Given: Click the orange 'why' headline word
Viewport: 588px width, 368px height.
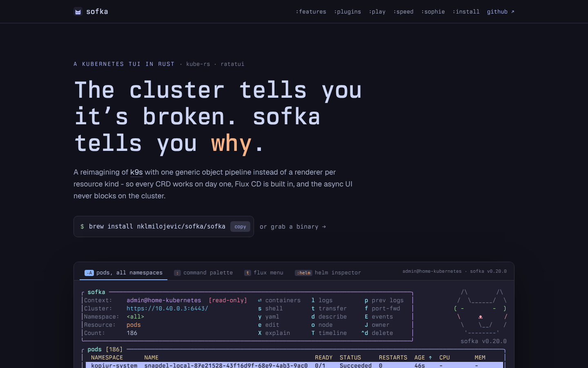Looking at the screenshot, I should tap(231, 144).
